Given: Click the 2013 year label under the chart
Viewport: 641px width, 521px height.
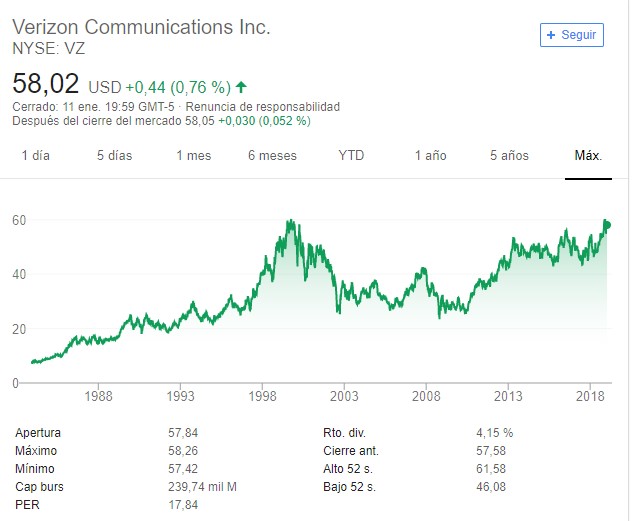Looking at the screenshot, I should pos(508,396).
